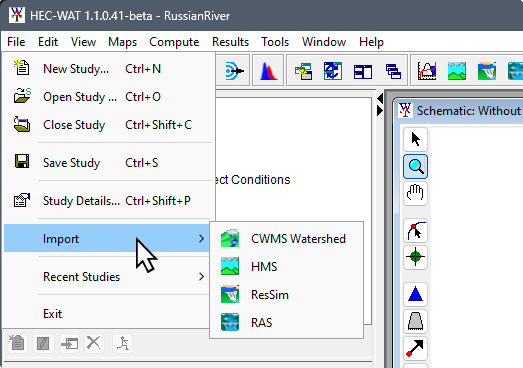
Task: Click the Schematic window title icon
Action: tap(406, 110)
